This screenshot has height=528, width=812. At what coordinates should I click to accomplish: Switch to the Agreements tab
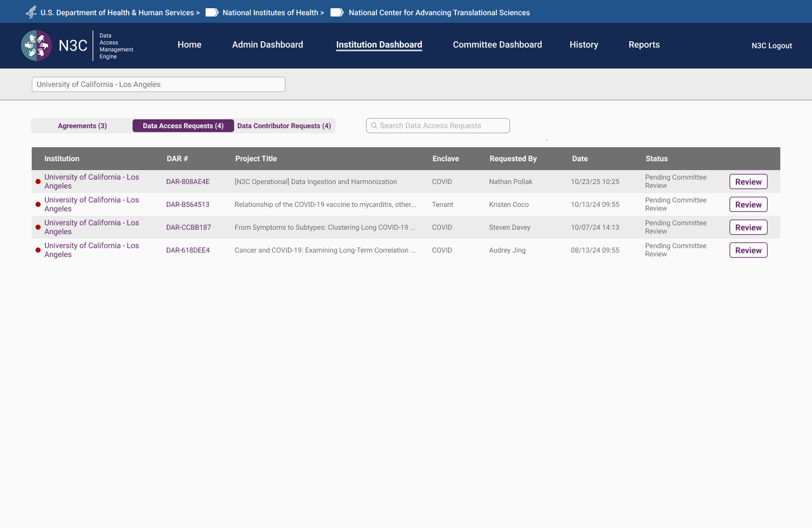82,126
